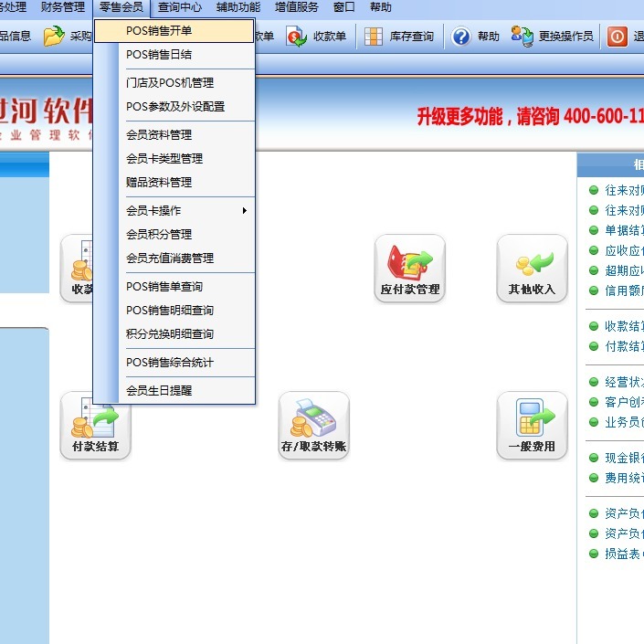Select 会员充值消费管理 menu entry
This screenshot has width=644, height=644.
point(174,259)
